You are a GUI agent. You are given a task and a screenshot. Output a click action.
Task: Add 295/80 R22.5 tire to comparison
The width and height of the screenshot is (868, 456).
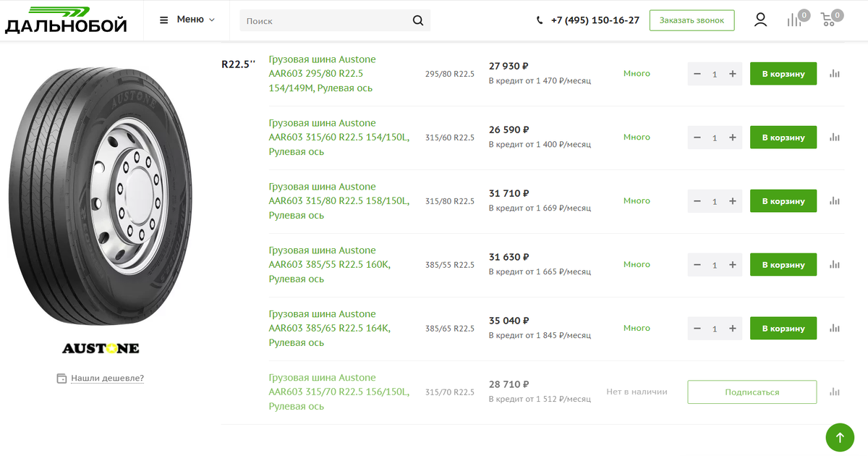[x=835, y=74]
